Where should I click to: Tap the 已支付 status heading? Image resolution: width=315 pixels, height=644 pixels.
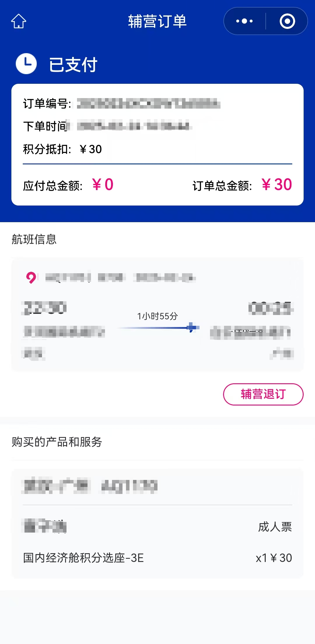(x=73, y=65)
